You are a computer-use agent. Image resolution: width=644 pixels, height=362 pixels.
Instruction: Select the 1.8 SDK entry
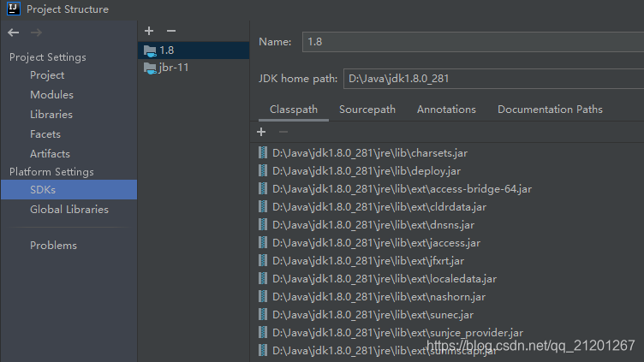coord(194,50)
